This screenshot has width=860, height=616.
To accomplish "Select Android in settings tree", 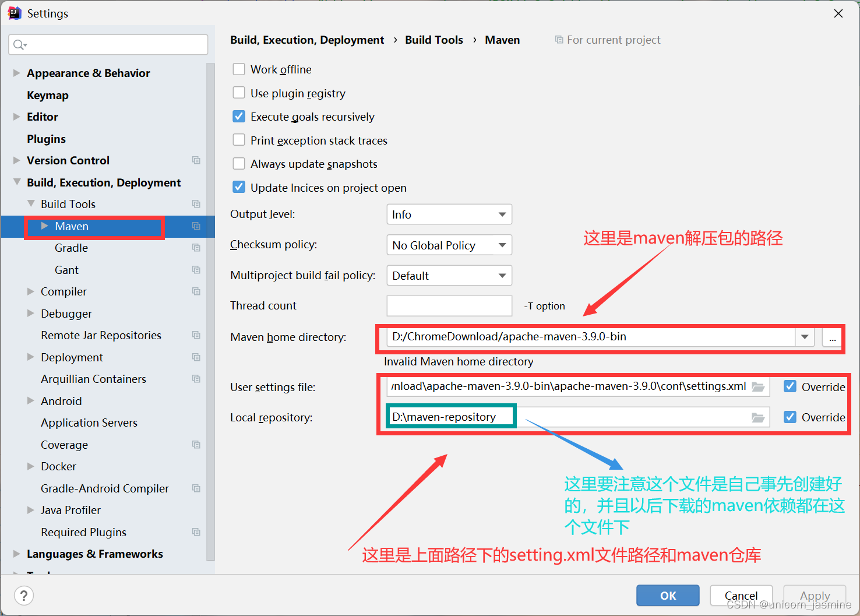I will tap(61, 401).
